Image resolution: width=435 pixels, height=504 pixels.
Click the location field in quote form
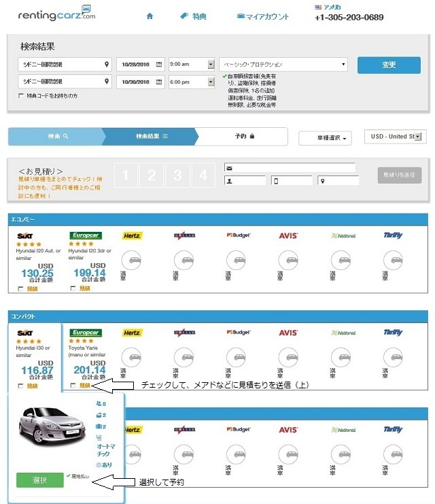tap(338, 181)
